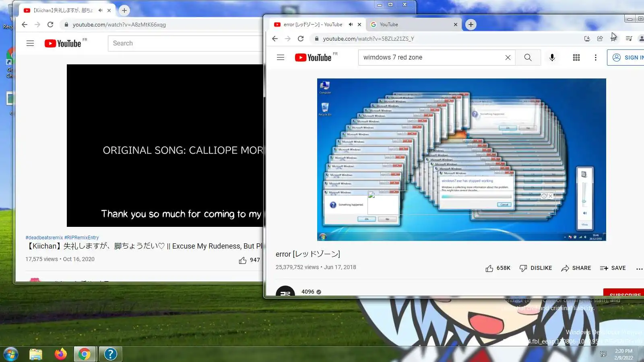Open the YouTube settings three-dot menu
The width and height of the screenshot is (644, 362).
pyautogui.click(x=596, y=58)
